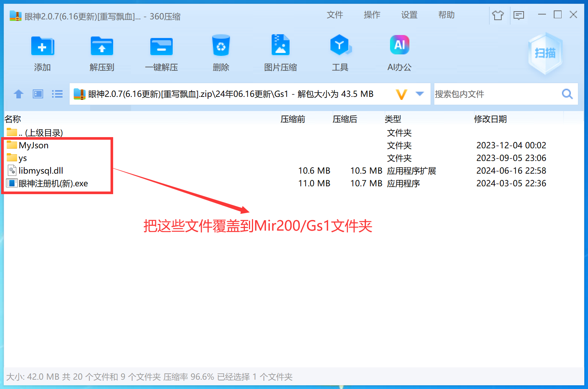Image resolution: width=588 pixels, height=389 pixels.
Task: Select the libmysql.dll file
Action: click(41, 171)
